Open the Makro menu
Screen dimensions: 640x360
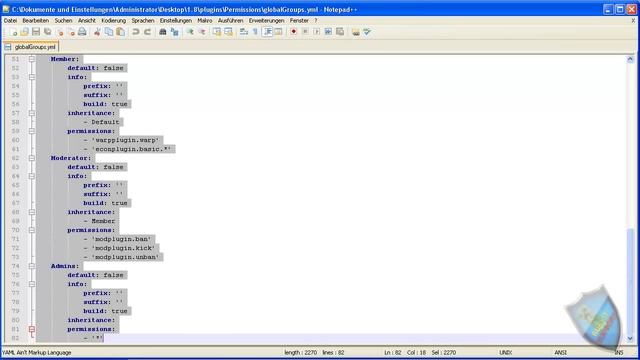[204, 20]
